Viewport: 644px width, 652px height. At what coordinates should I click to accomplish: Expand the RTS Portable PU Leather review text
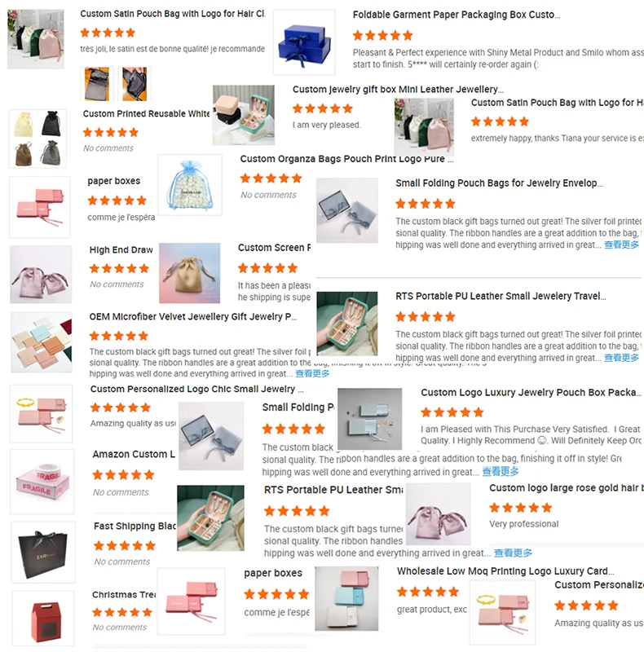pos(621,358)
